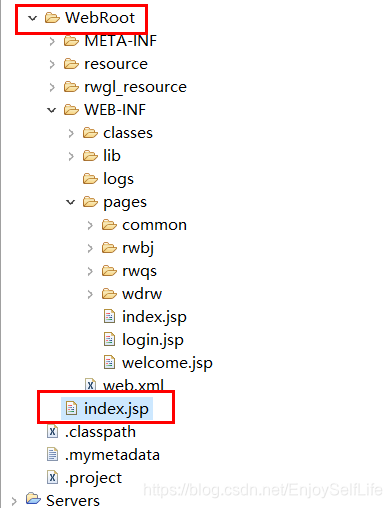Screen dimensions: 392x508
Task: Select the lib folder label
Action: coord(112,156)
